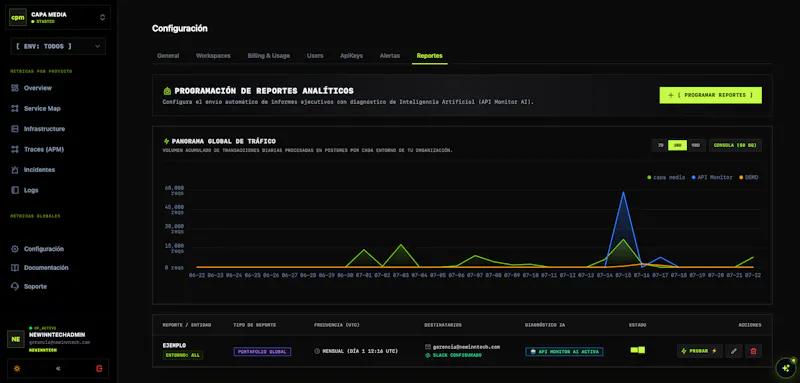The image size is (800, 383).
Task: Click the clock icon beside Mensual frequency
Action: tap(317, 351)
